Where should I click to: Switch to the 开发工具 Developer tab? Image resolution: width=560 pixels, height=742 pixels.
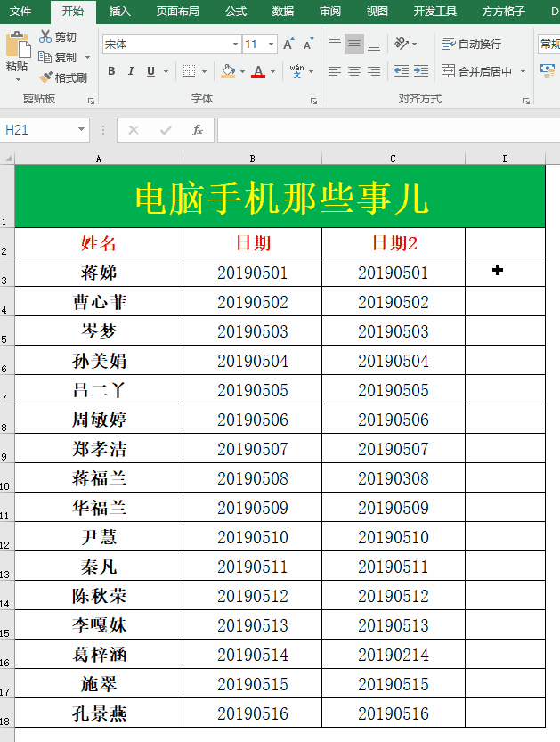[435, 12]
